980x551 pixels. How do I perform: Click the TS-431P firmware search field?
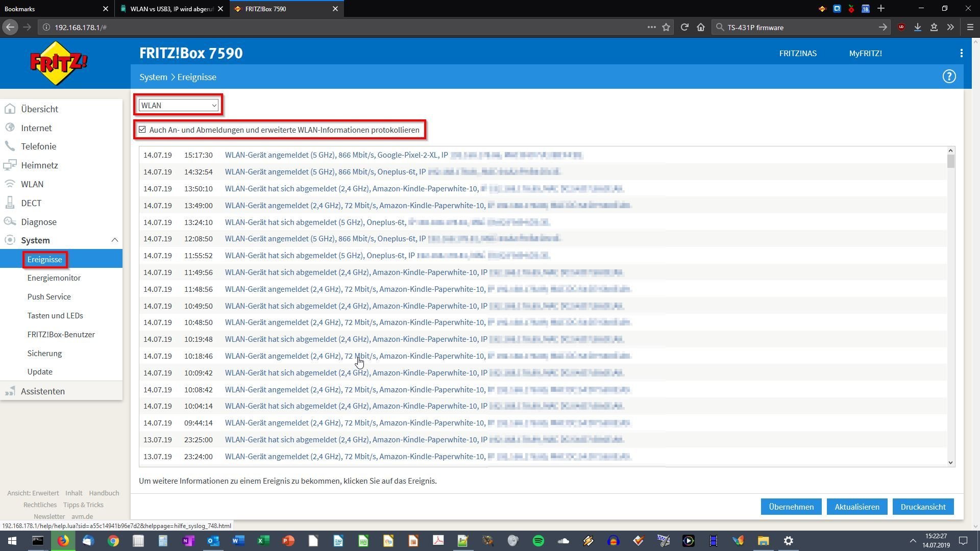pos(801,28)
